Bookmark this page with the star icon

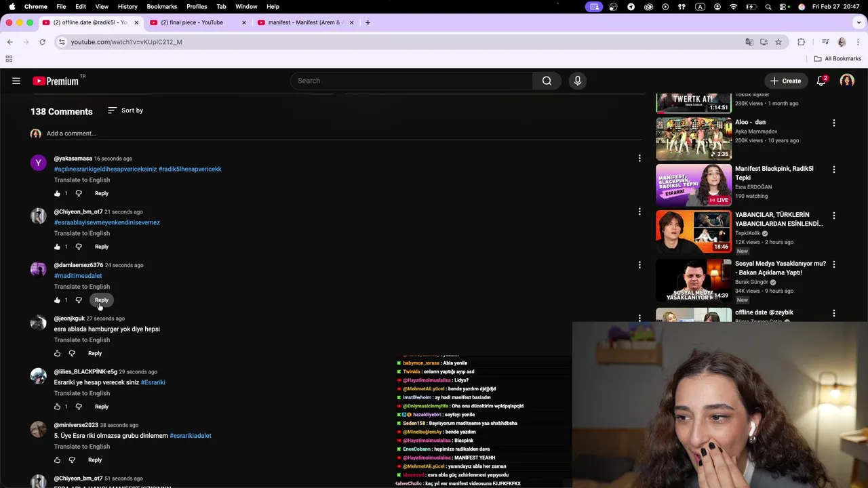click(x=778, y=42)
